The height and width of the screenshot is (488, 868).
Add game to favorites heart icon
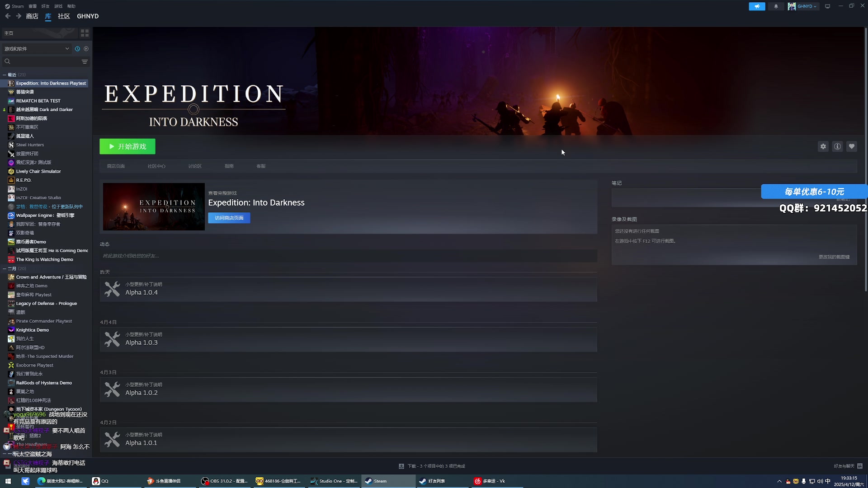[x=852, y=146]
